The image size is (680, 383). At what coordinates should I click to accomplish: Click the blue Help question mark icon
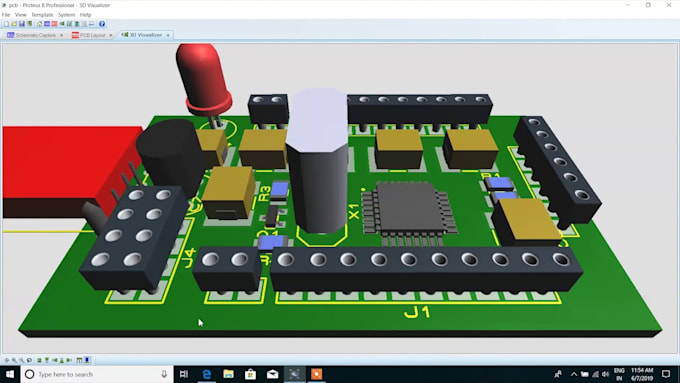(x=102, y=24)
